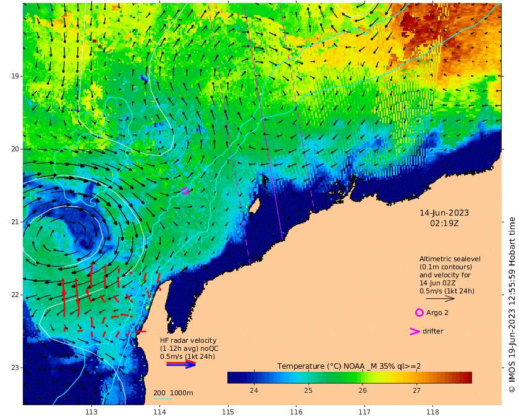Click longitude axis label 118
Viewport: 519px width, 420px height.
(432, 412)
